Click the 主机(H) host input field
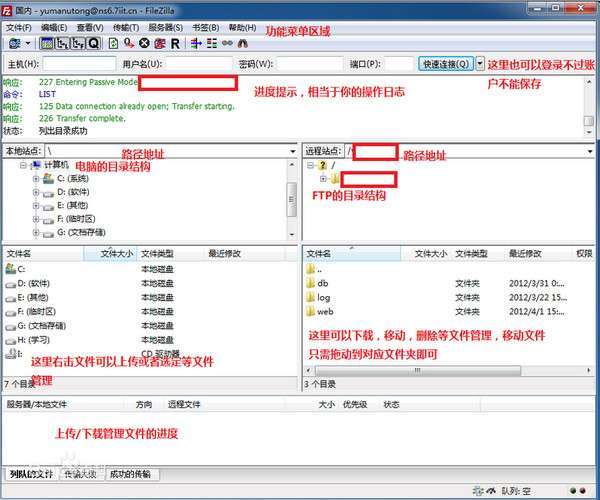 79,64
